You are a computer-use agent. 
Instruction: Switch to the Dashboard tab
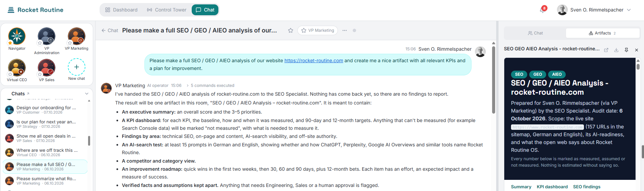point(121,10)
